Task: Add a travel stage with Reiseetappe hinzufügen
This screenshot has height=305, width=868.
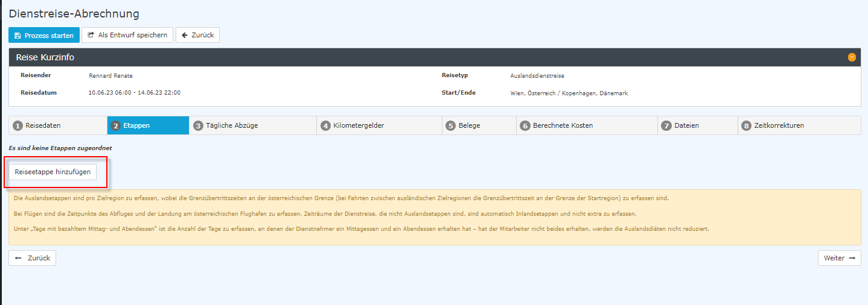Action: 53,172
